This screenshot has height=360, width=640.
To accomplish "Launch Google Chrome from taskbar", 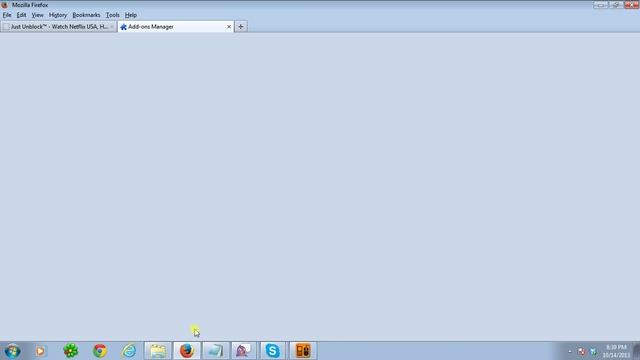I will pos(100,351).
